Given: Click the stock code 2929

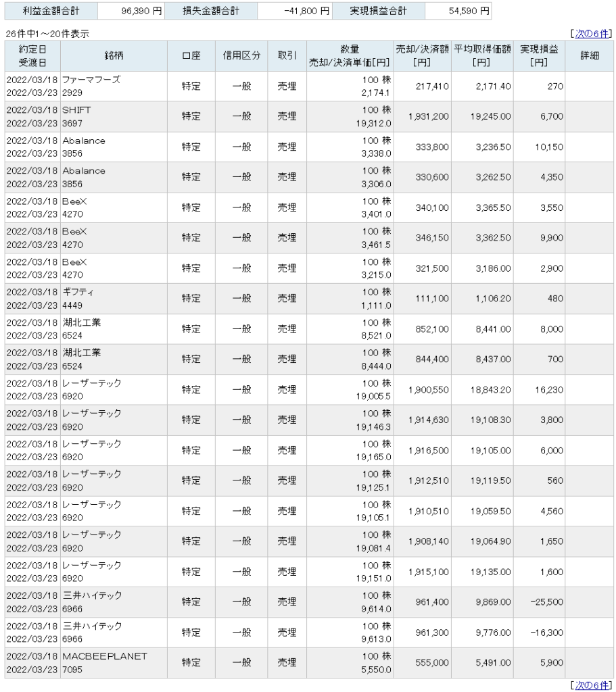Looking at the screenshot, I should pyautogui.click(x=72, y=93).
